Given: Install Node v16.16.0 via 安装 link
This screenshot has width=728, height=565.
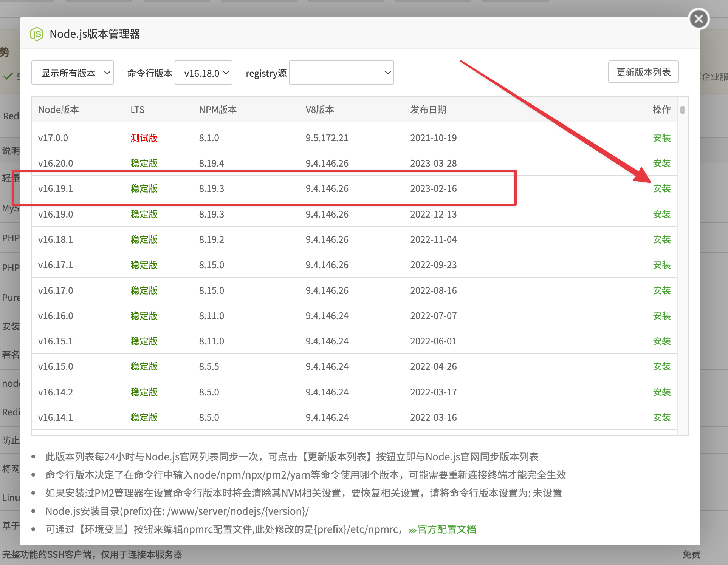Looking at the screenshot, I should (661, 316).
